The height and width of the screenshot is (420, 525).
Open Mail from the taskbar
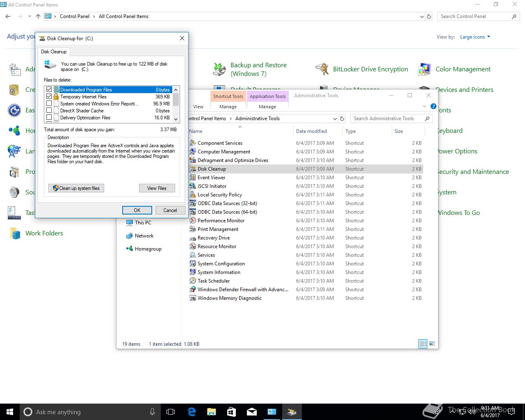click(251, 412)
